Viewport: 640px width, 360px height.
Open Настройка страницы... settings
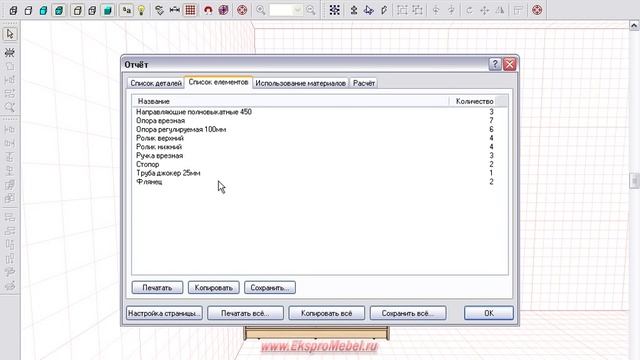click(164, 313)
